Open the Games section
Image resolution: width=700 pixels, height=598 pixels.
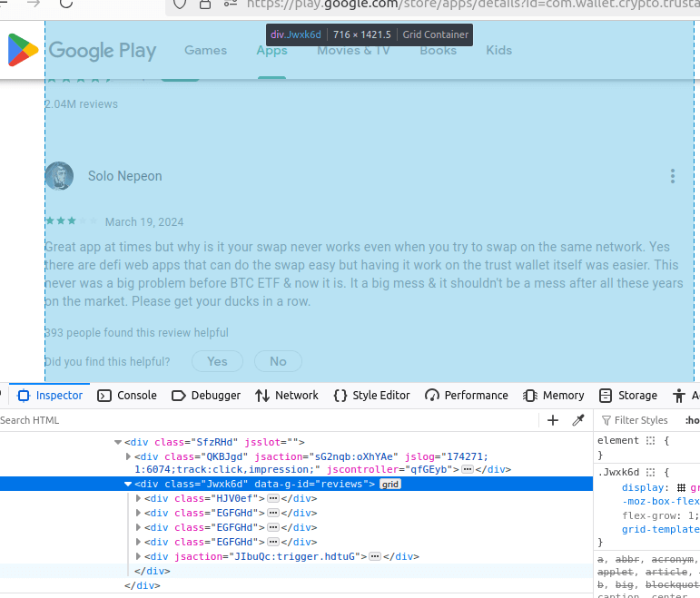coord(205,50)
